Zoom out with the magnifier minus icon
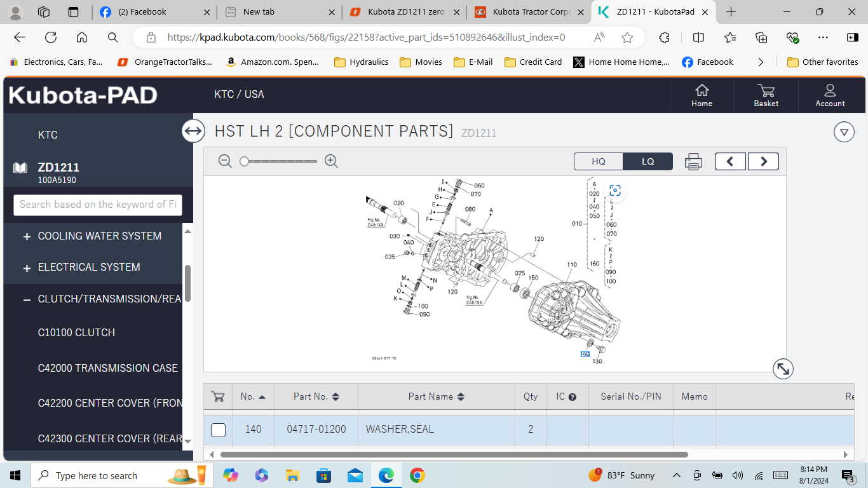This screenshot has height=488, width=868. click(225, 161)
